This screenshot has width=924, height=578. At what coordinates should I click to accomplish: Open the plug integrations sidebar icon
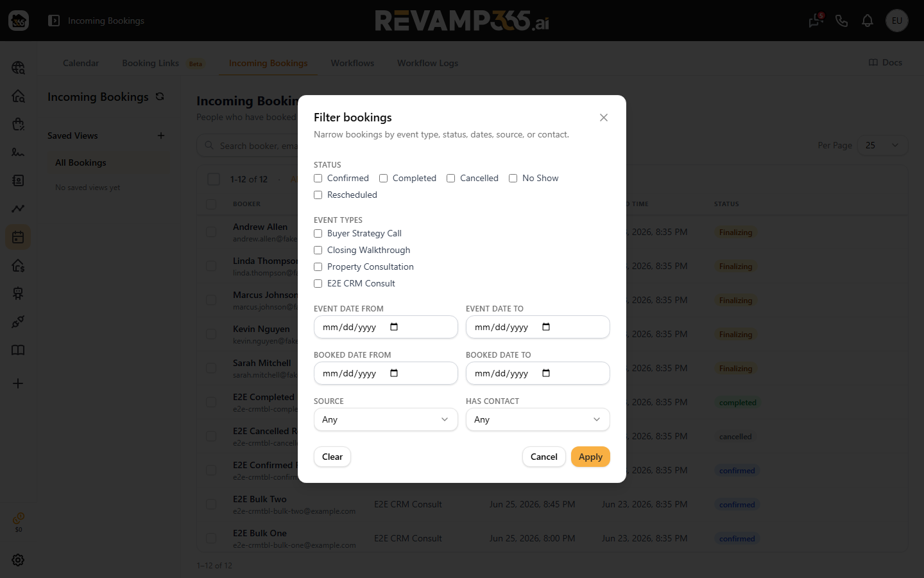pos(18,322)
